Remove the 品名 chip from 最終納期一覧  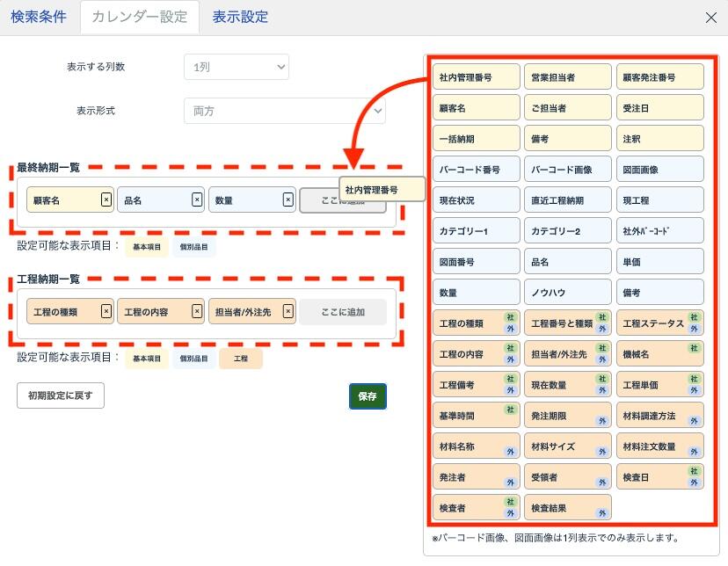click(x=197, y=200)
